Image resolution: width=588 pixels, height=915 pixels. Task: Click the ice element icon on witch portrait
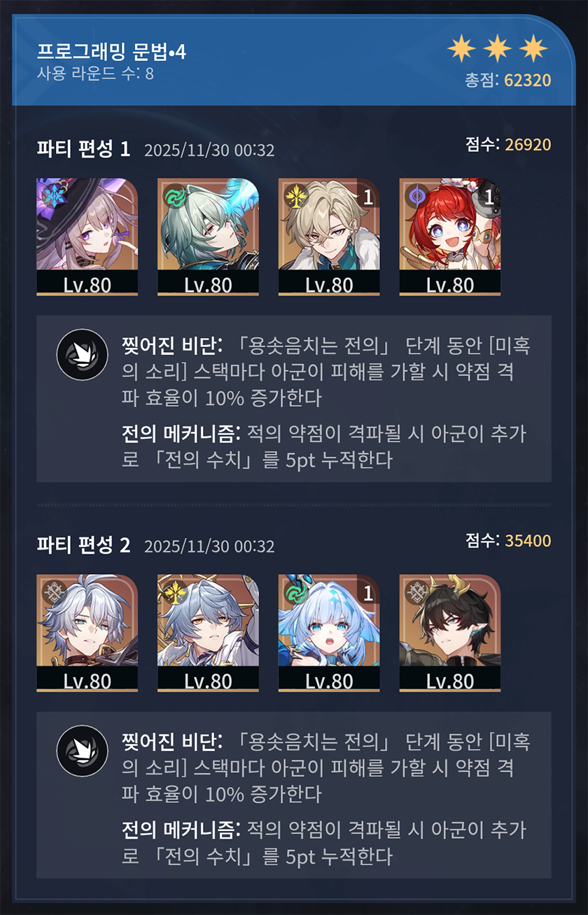tap(52, 195)
